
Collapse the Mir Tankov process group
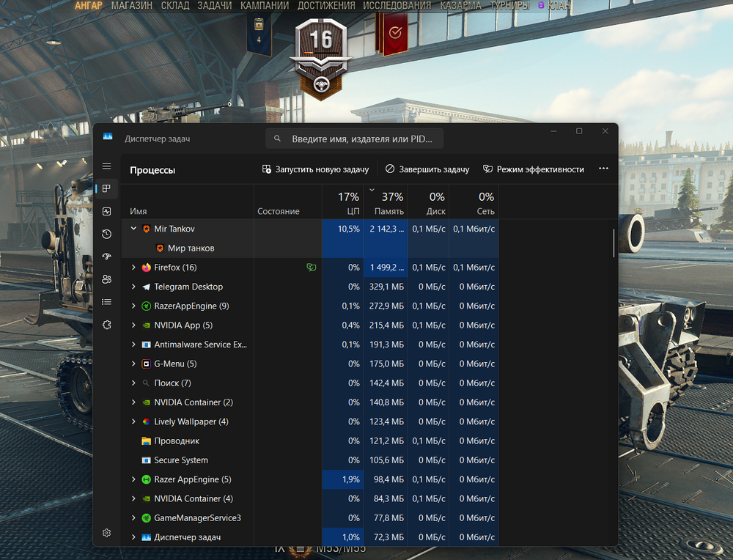[133, 229]
